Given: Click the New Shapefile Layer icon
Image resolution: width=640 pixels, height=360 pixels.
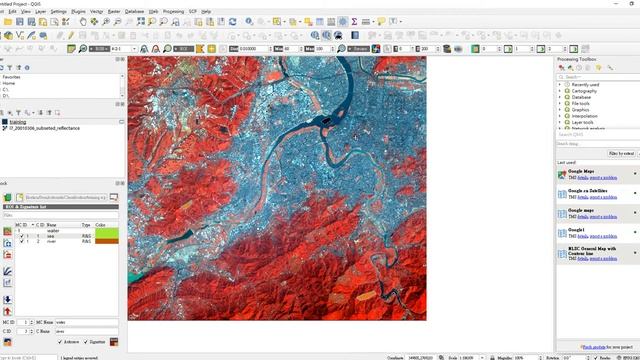Looking at the screenshot, I should [x=20, y=36].
